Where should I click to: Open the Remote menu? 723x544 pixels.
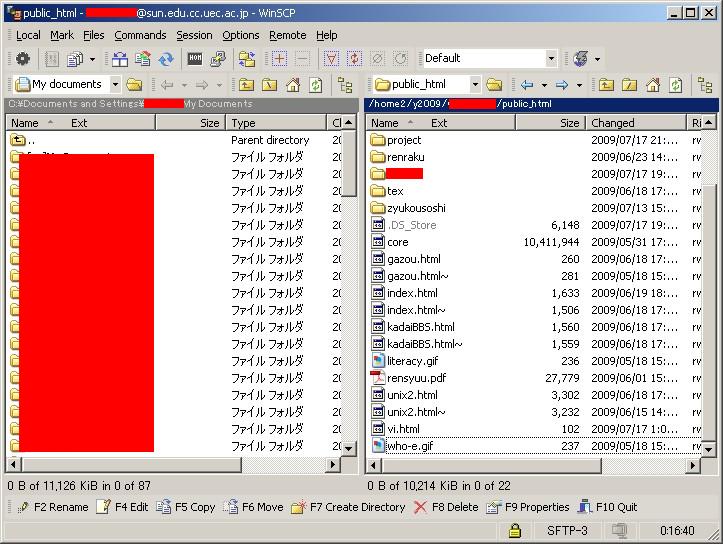(x=288, y=35)
